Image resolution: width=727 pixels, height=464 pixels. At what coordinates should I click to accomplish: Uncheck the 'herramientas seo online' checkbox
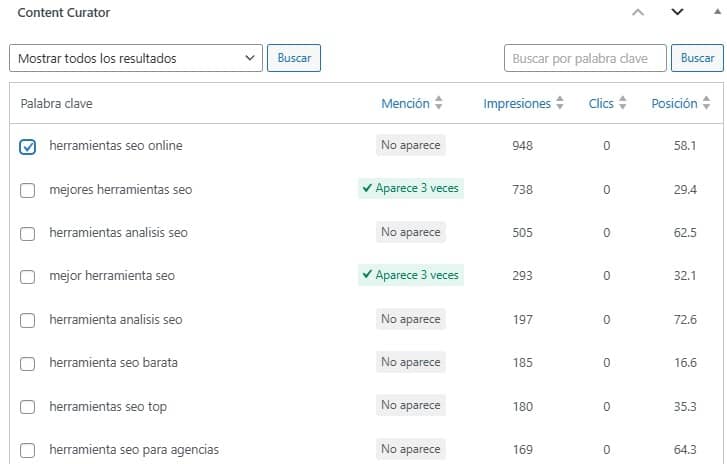pyautogui.click(x=28, y=147)
